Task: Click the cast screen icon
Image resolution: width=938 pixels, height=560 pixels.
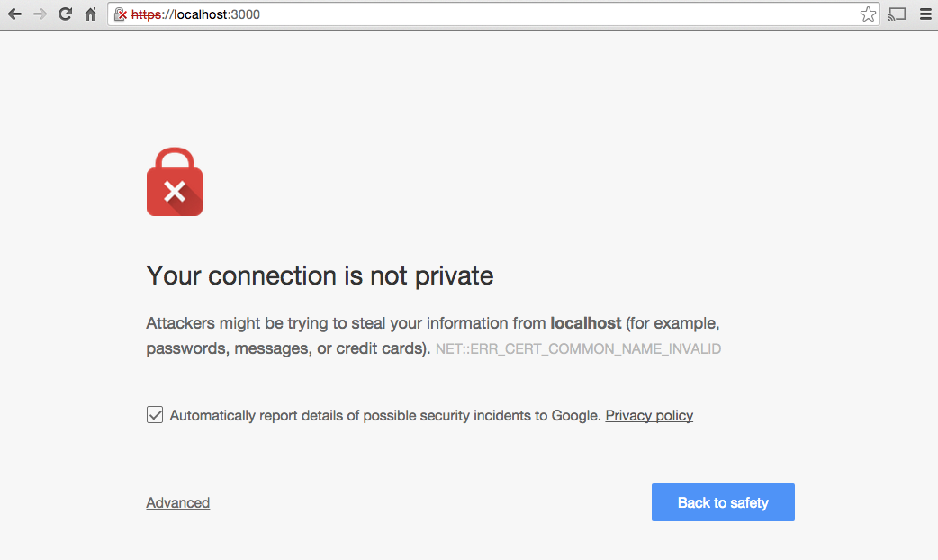Action: tap(897, 14)
